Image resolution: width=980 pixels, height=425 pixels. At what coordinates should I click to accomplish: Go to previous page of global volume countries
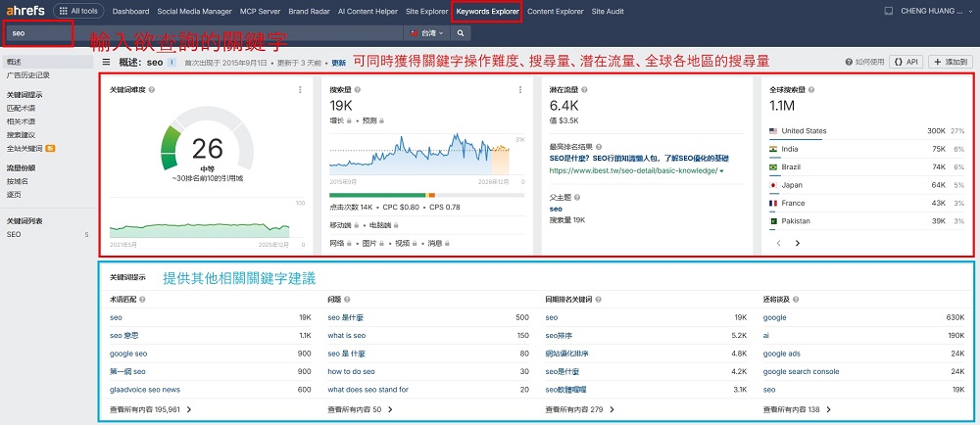click(x=778, y=244)
